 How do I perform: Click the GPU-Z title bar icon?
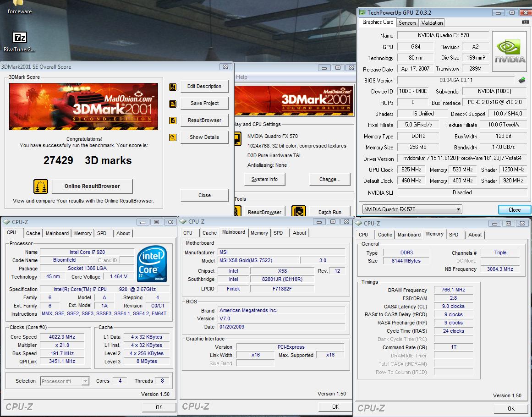click(362, 12)
